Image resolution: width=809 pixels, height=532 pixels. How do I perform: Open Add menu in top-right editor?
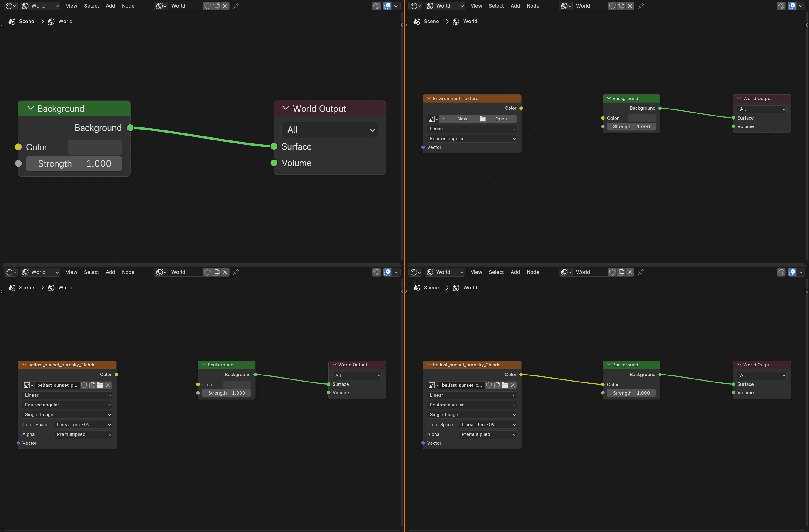[x=515, y=6]
